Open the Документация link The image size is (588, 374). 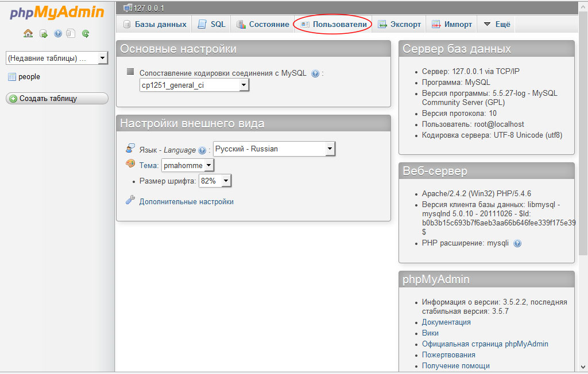(446, 322)
